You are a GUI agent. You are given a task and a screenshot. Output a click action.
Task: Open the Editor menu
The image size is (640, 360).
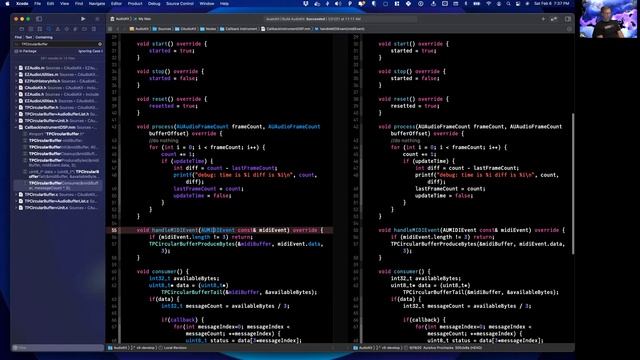116,4
